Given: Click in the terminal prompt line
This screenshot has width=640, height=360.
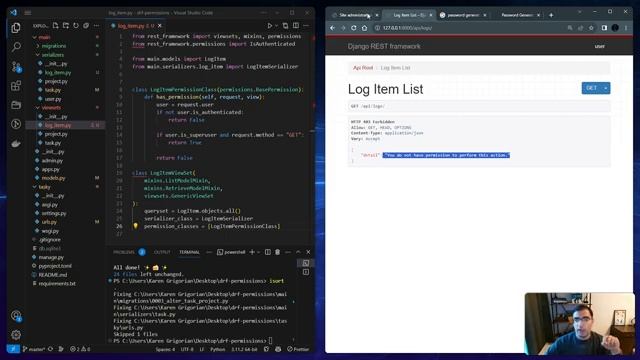Looking at the screenshot, I should click(x=192, y=340).
